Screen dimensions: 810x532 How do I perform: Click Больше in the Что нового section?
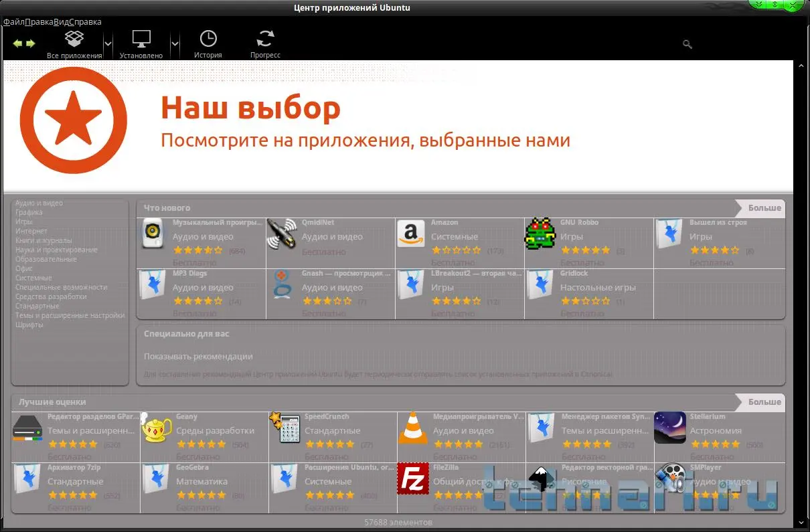point(764,208)
